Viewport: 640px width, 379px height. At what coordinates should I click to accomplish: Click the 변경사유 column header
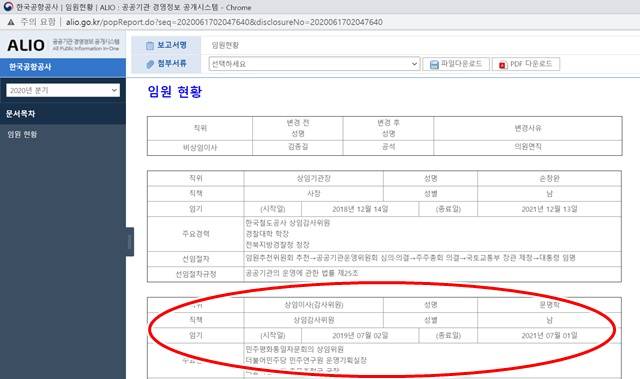pyautogui.click(x=528, y=128)
